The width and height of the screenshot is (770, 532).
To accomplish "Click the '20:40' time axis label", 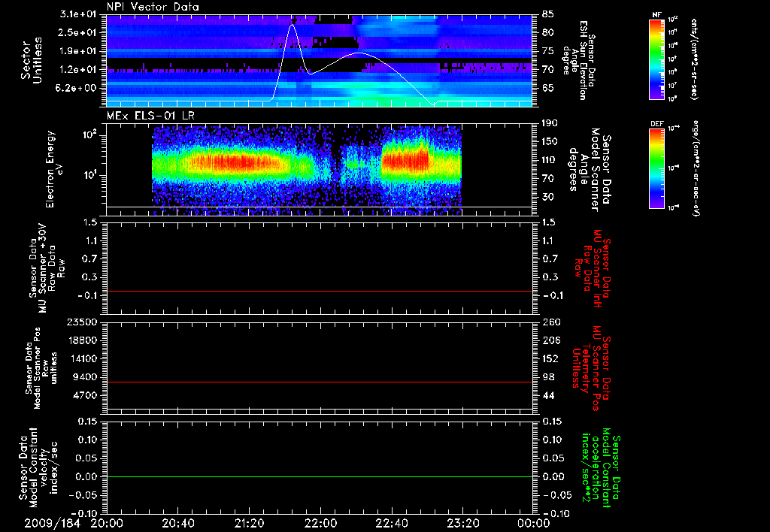I will [x=177, y=524].
